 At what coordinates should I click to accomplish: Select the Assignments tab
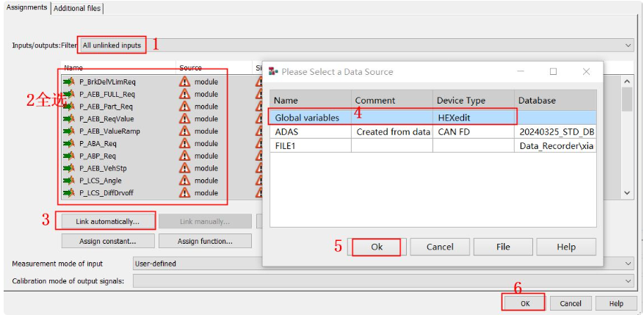(26, 7)
